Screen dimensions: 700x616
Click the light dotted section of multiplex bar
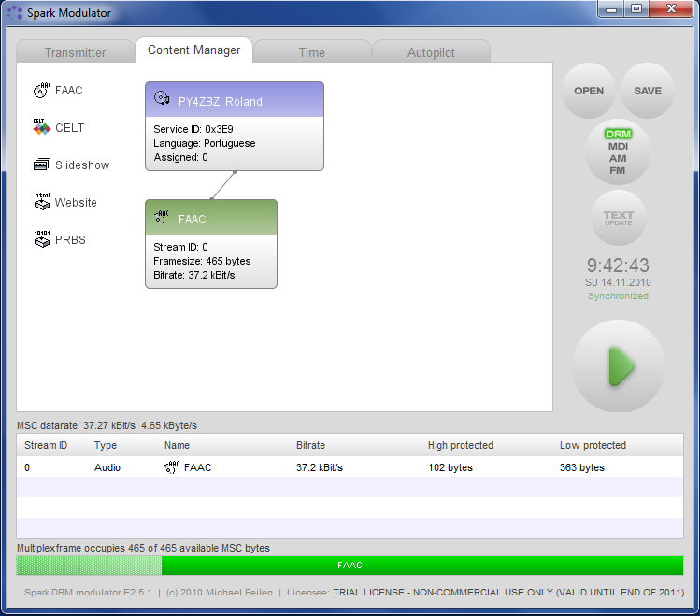pyautogui.click(x=90, y=566)
